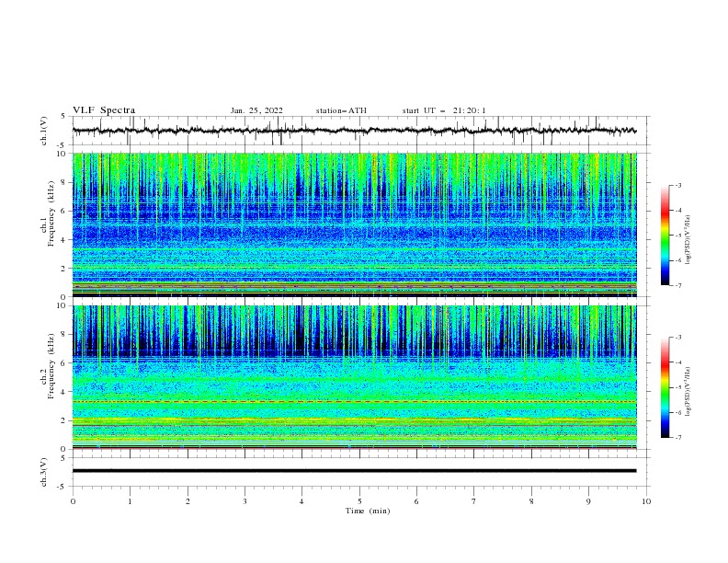Click the "Time (min)" axis title

click(x=368, y=511)
